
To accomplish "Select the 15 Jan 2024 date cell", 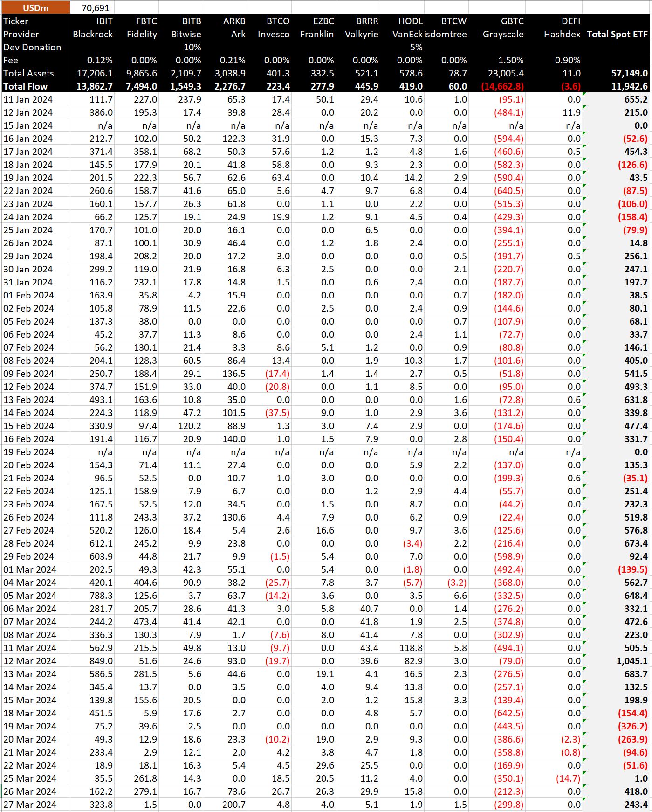I will (x=28, y=125).
